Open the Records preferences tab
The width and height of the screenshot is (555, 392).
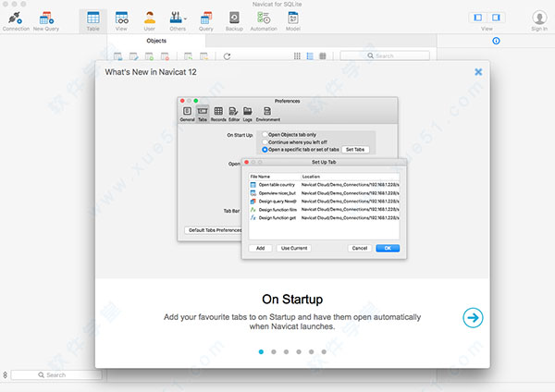[218, 114]
